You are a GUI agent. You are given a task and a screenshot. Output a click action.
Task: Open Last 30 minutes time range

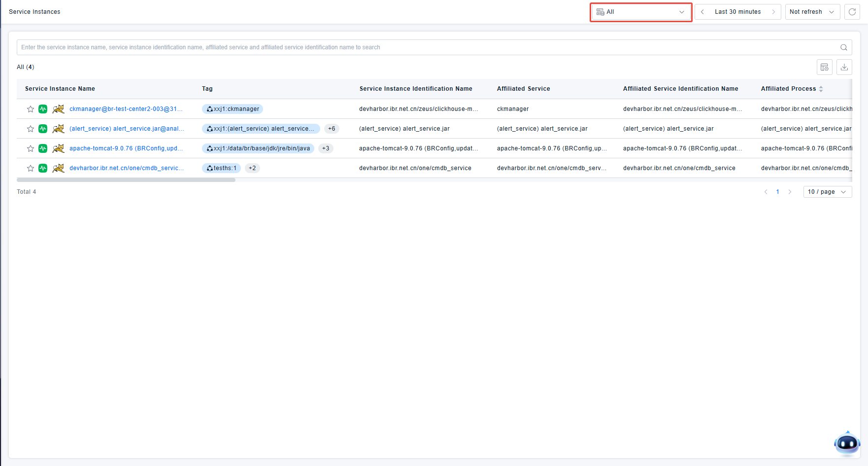[x=737, y=12]
